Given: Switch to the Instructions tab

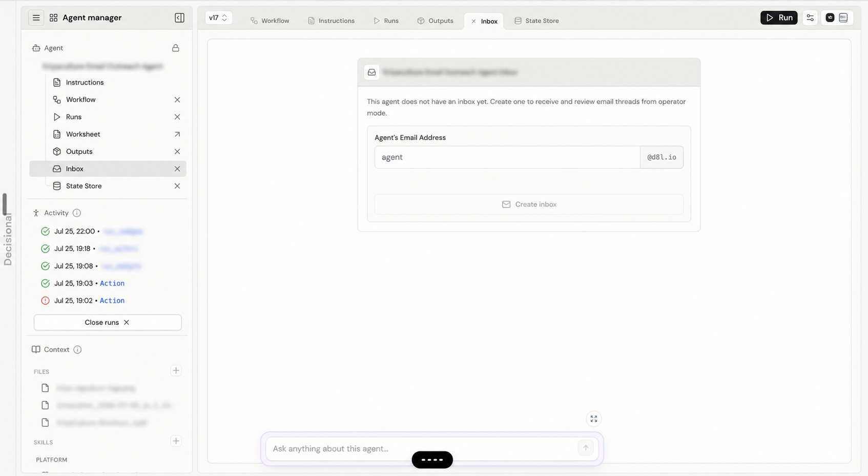Looking at the screenshot, I should click(331, 20).
